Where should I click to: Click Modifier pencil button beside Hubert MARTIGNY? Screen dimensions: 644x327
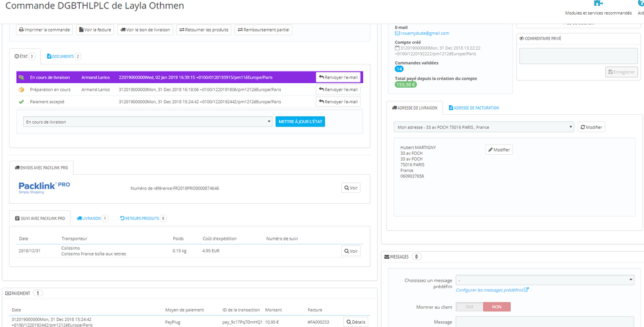tap(499, 150)
